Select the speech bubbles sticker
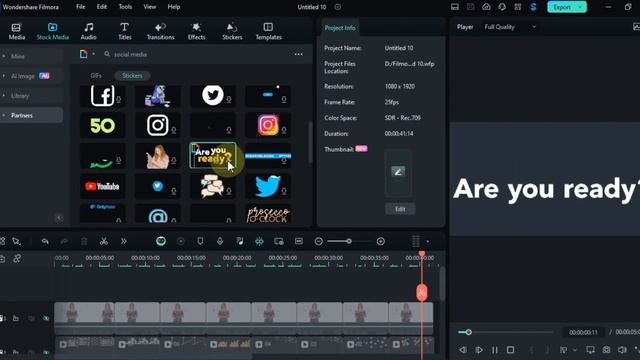This screenshot has width=640, height=360. pos(213,186)
